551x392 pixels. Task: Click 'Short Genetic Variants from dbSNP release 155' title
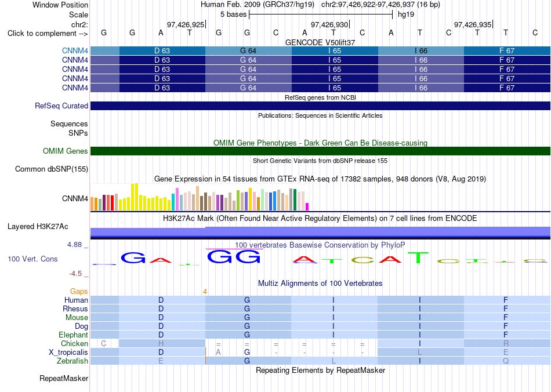(x=320, y=161)
